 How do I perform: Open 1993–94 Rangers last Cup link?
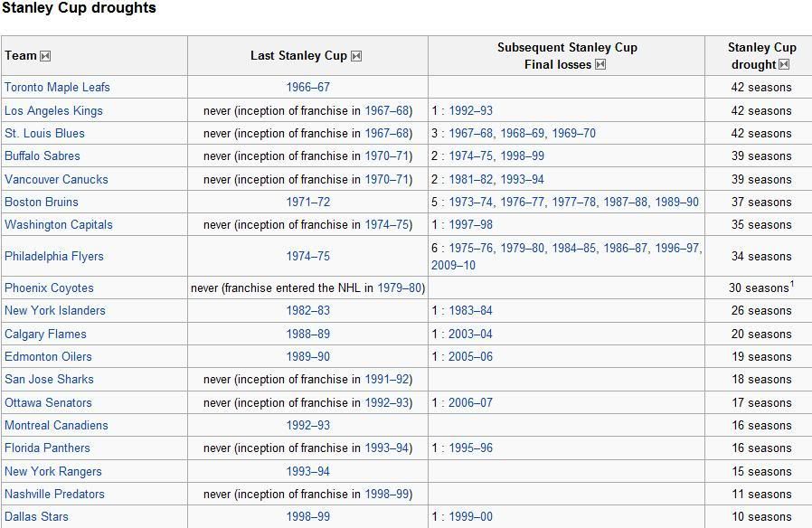[x=308, y=471]
